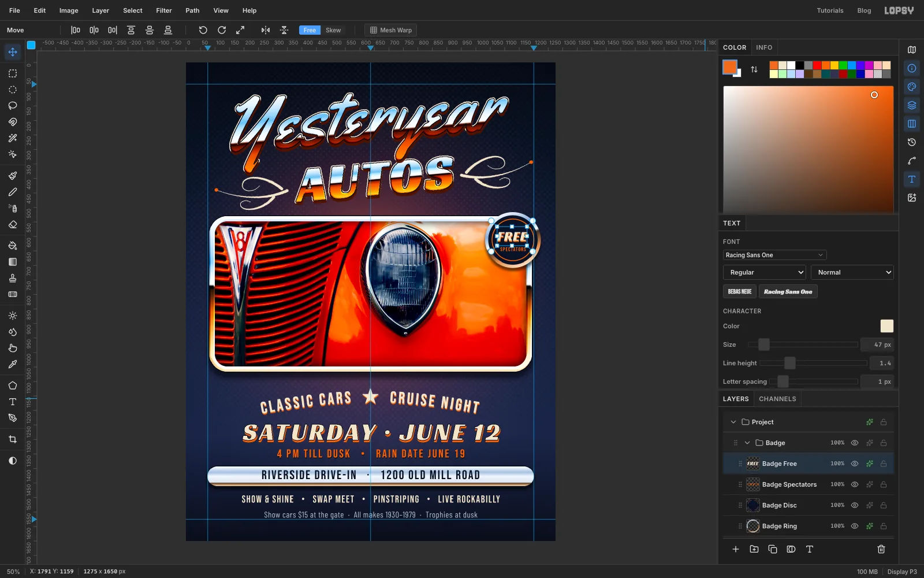Select the Eyedropper tool
The height and width of the screenshot is (578, 924).
tap(13, 364)
